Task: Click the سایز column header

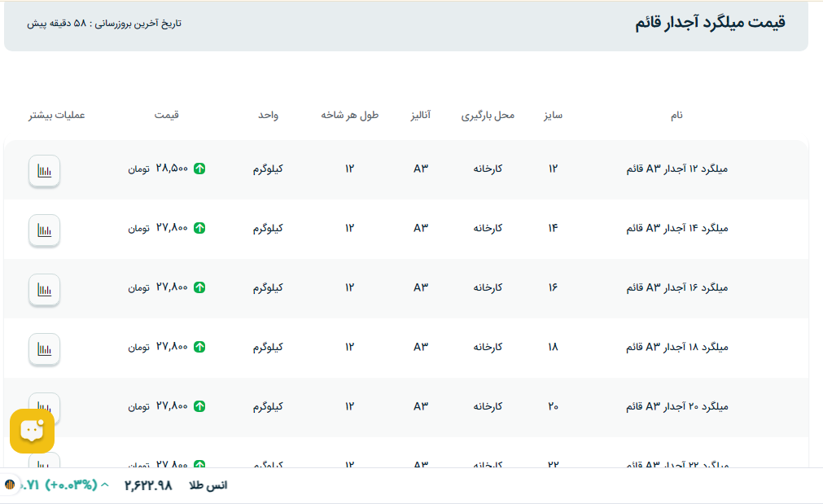Action: pos(554,115)
